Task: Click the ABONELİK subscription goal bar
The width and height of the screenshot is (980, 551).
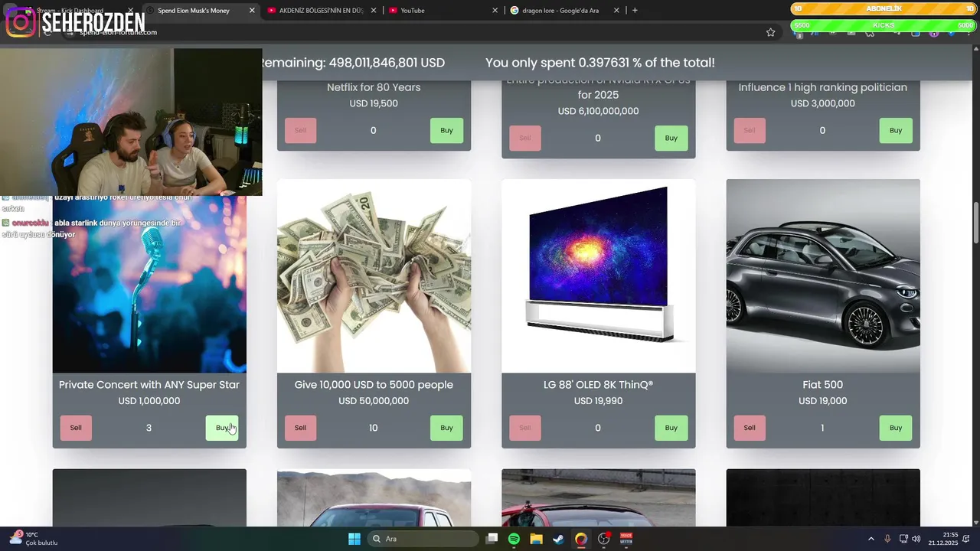Action: pos(884,8)
